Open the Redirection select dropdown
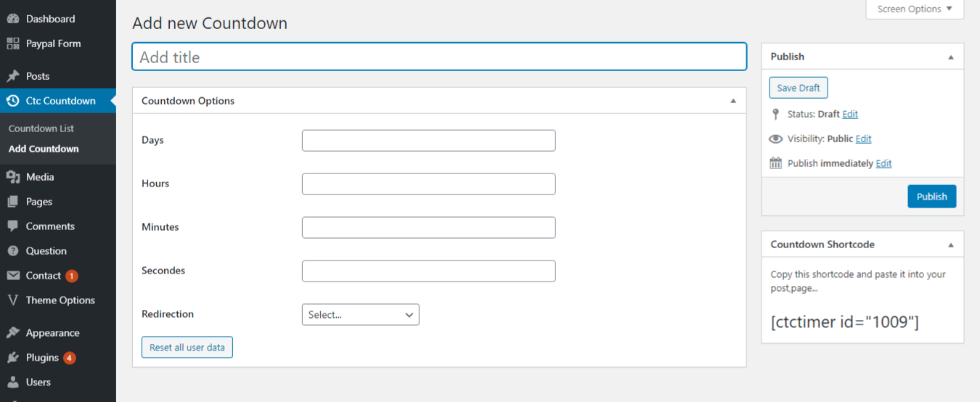 [x=360, y=315]
